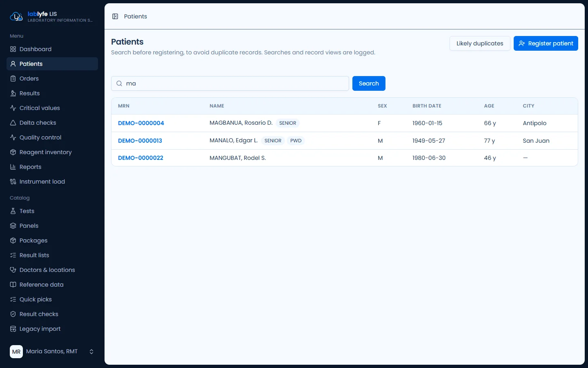Click the city cell San Juan
Screen dimensions: 588x368
tap(536, 141)
